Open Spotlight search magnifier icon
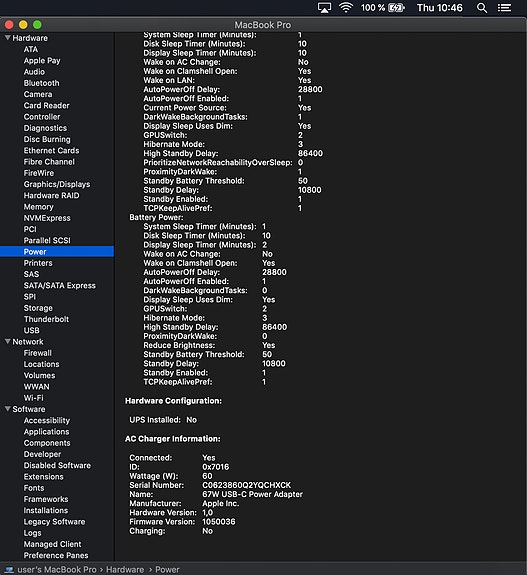Viewport: 527px width, 575px height. coord(482,8)
